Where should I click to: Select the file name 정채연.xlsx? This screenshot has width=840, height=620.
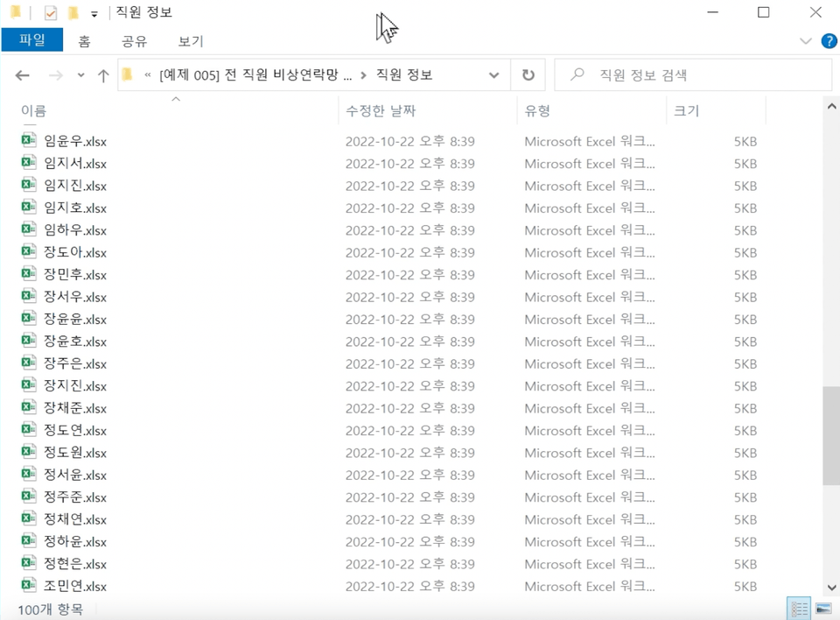coord(75,519)
